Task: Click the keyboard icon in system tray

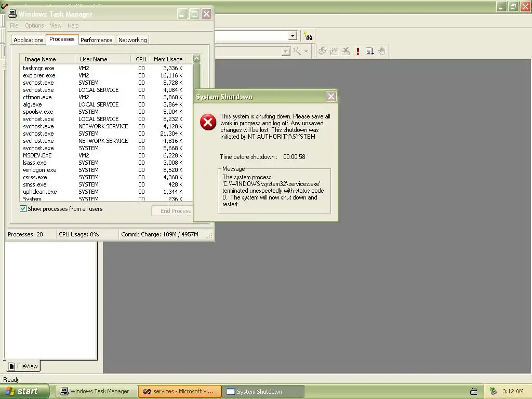Action: pyautogui.click(x=474, y=392)
